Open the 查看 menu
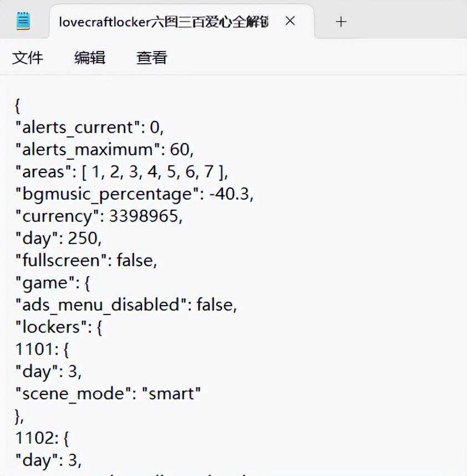Viewport: 467px width, 476px height. click(x=152, y=58)
